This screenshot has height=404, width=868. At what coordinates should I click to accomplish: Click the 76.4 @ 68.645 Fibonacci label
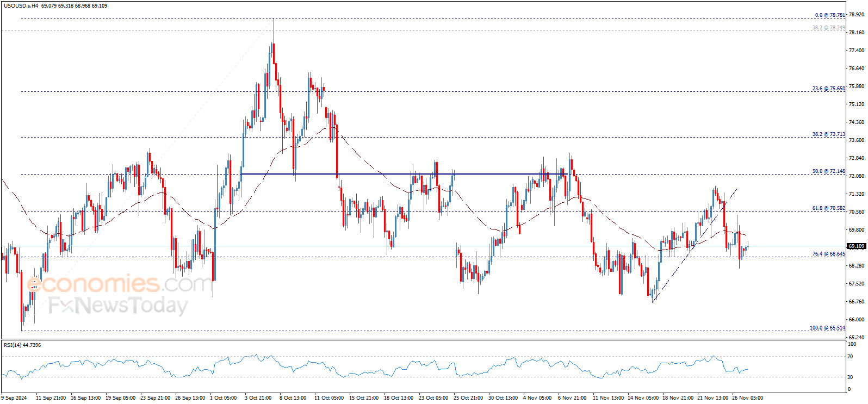[x=829, y=254]
